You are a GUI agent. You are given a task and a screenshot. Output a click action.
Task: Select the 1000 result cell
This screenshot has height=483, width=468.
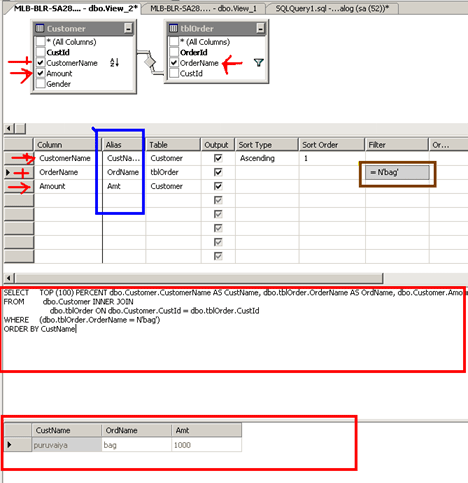[x=207, y=445]
